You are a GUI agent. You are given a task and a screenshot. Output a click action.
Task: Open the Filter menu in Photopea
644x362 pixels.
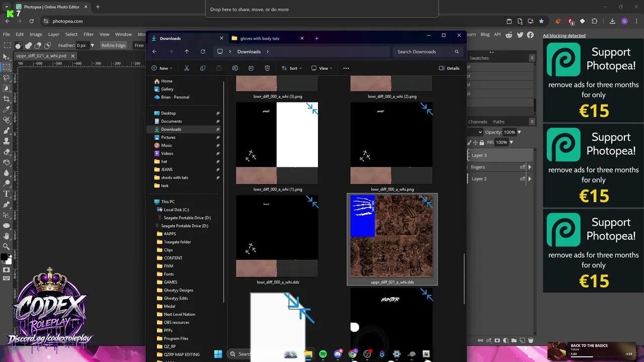pos(89,34)
